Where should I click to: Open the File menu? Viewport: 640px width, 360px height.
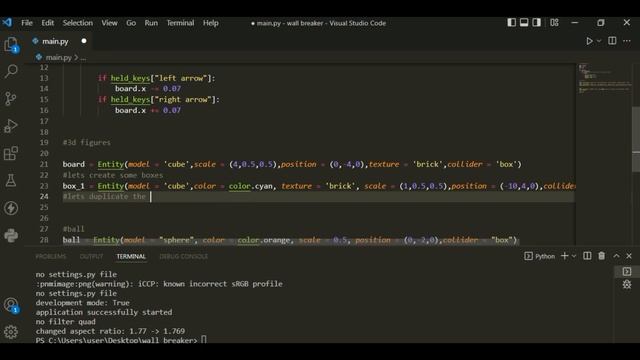pyautogui.click(x=27, y=23)
